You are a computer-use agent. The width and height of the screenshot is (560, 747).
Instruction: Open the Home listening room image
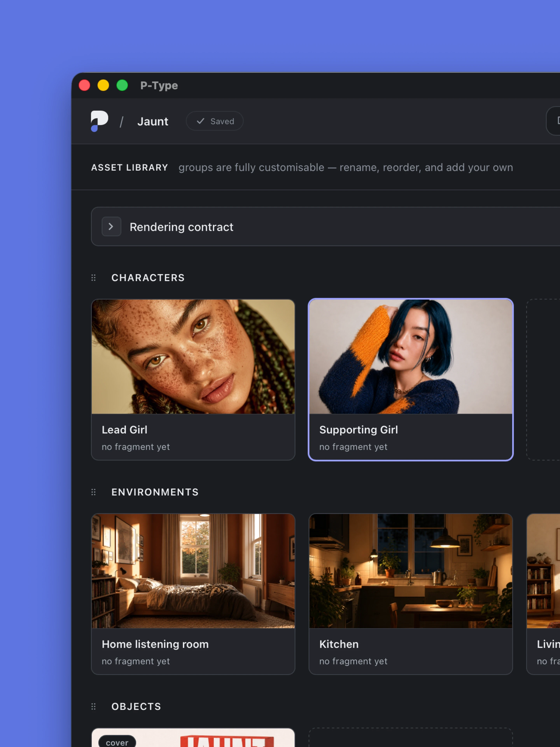click(193, 571)
